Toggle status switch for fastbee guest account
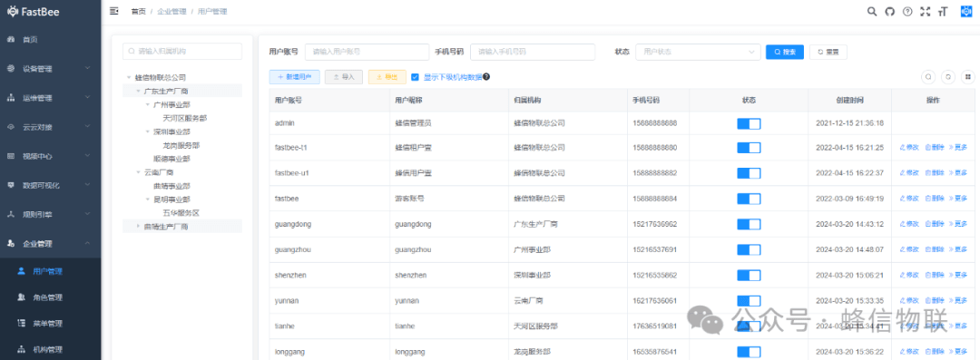Screen dimensions: 980x360 [x=749, y=199]
